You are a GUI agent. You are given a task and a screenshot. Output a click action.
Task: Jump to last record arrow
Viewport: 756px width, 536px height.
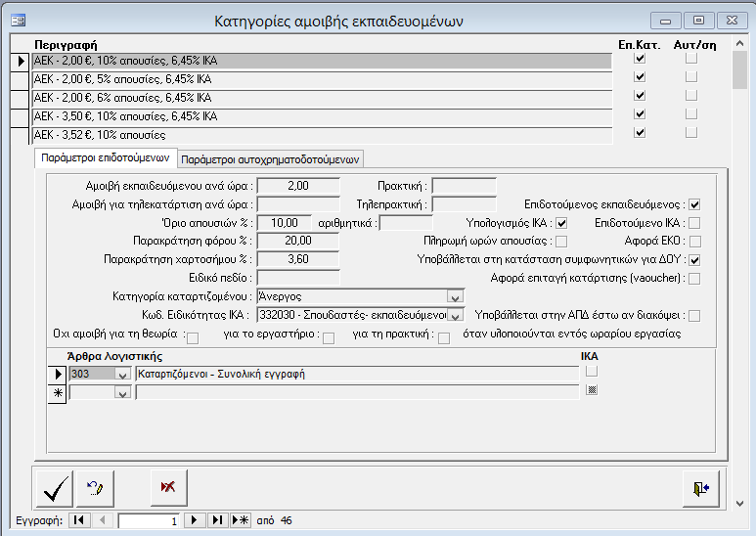click(217, 520)
